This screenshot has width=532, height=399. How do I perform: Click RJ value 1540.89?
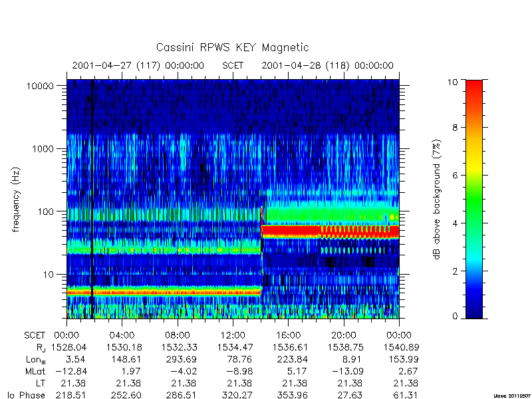coord(402,347)
